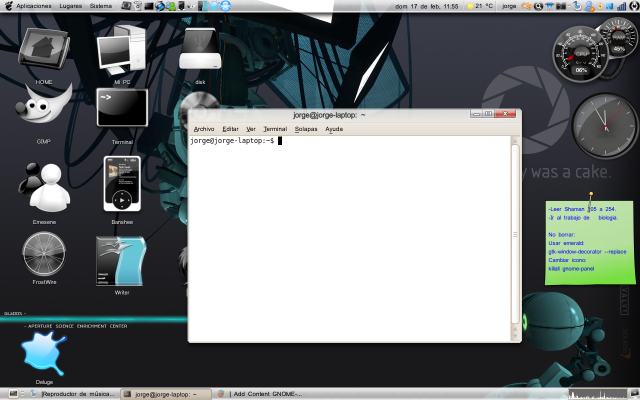Image resolution: width=640 pixels, height=400 pixels.
Task: Launch the Deluge torrent client icon
Action: [x=44, y=353]
